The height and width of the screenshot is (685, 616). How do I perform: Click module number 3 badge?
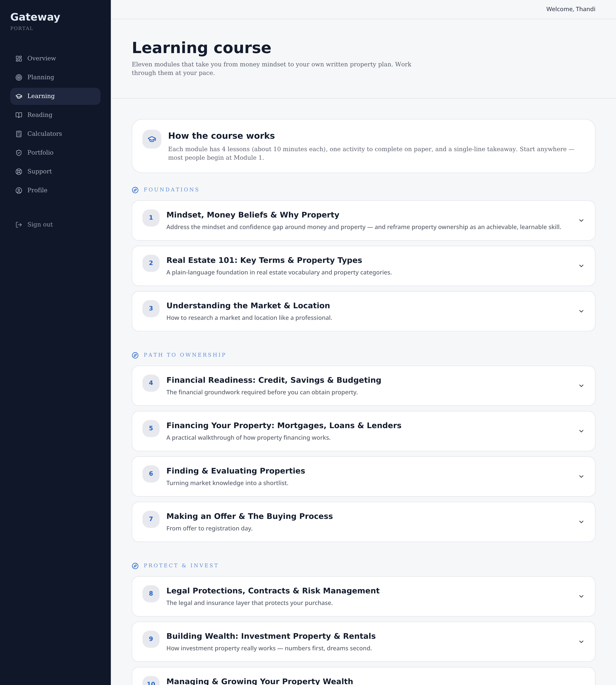coord(151,309)
